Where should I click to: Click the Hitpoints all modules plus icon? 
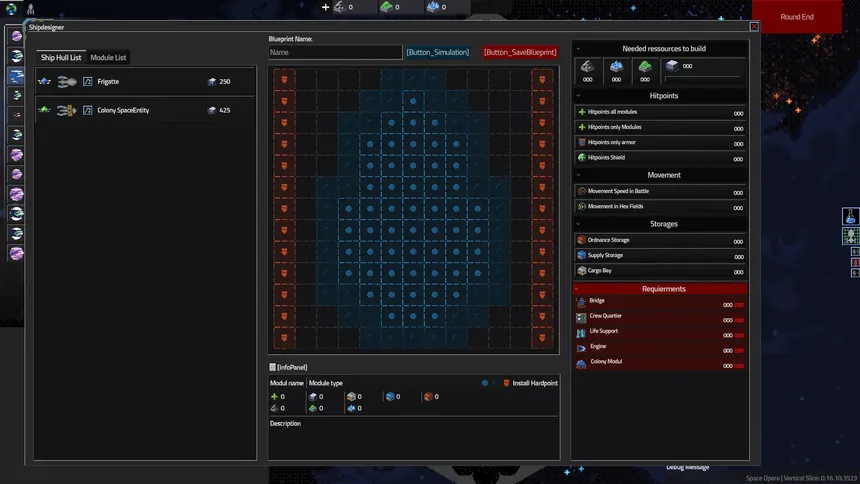(x=581, y=112)
